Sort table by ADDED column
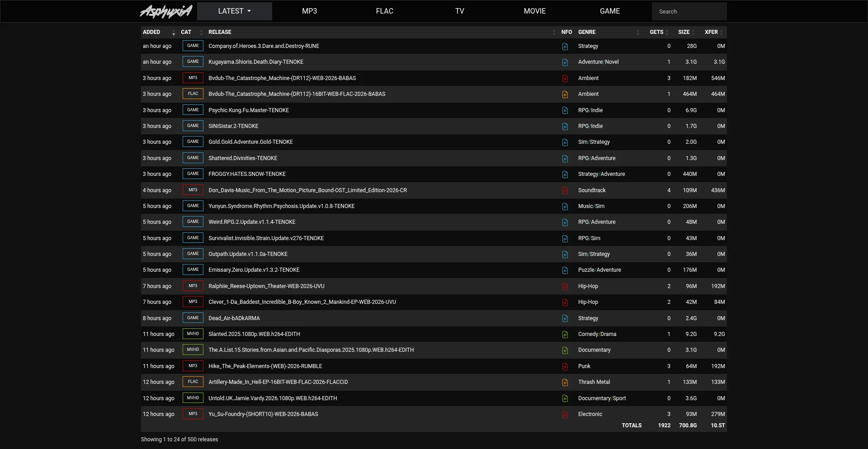This screenshot has height=449, width=868. tap(159, 32)
